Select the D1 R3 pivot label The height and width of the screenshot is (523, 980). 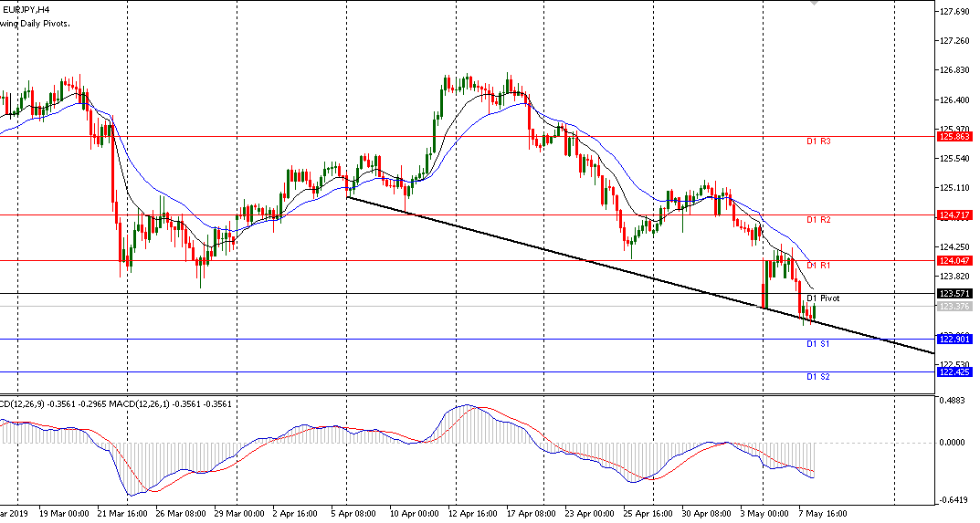[818, 142]
